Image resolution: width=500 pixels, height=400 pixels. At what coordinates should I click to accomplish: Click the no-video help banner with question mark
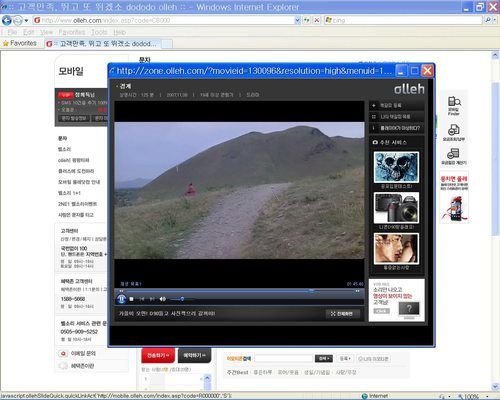click(396, 300)
